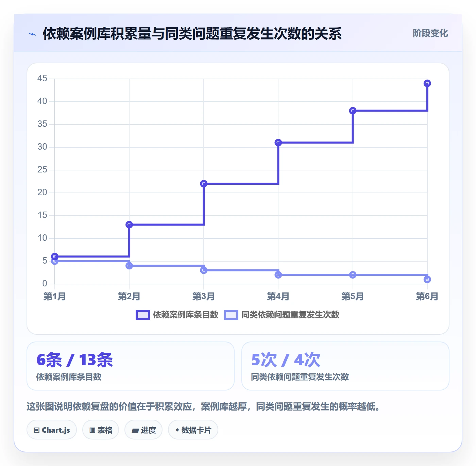
Task: Click the 0 label on the y-axis
Action: click(45, 284)
